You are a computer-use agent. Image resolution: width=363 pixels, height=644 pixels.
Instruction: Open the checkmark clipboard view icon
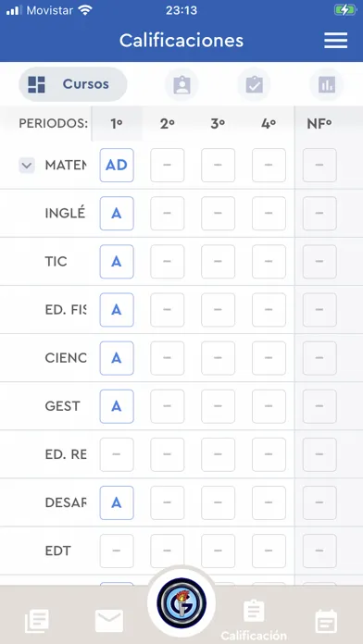[254, 84]
